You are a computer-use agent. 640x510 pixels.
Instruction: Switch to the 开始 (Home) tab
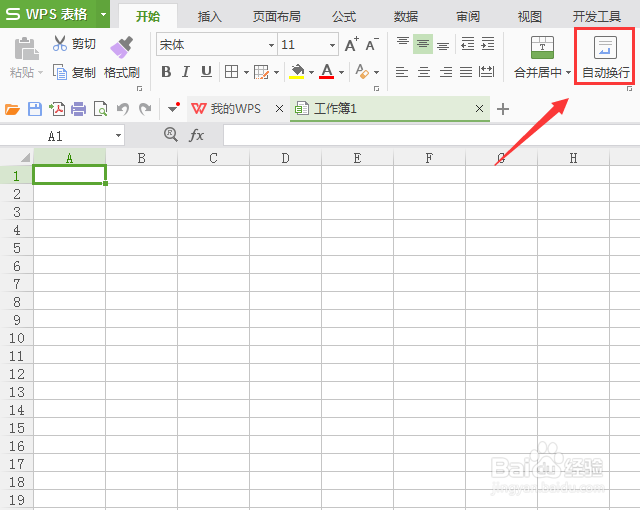(x=148, y=16)
